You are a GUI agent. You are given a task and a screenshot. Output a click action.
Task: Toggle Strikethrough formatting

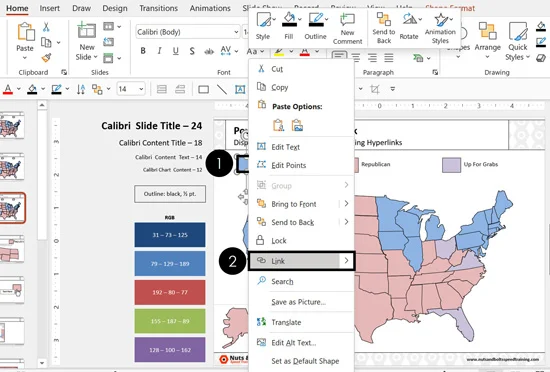click(209, 52)
